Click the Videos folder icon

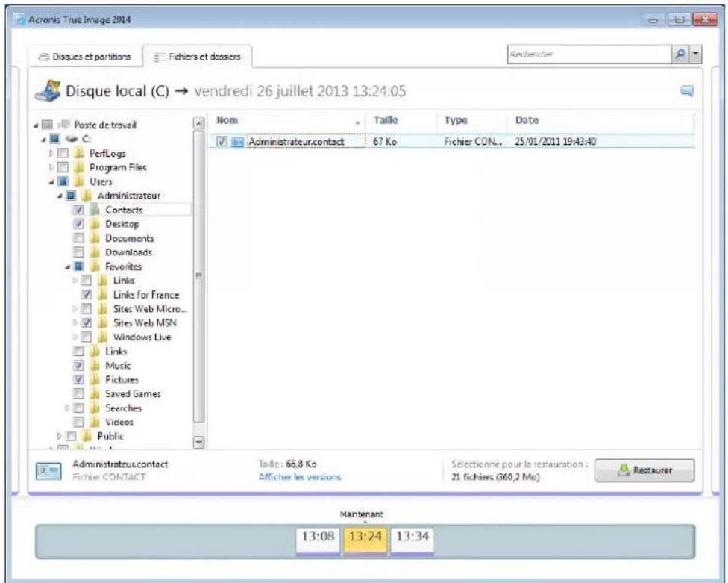[95, 423]
